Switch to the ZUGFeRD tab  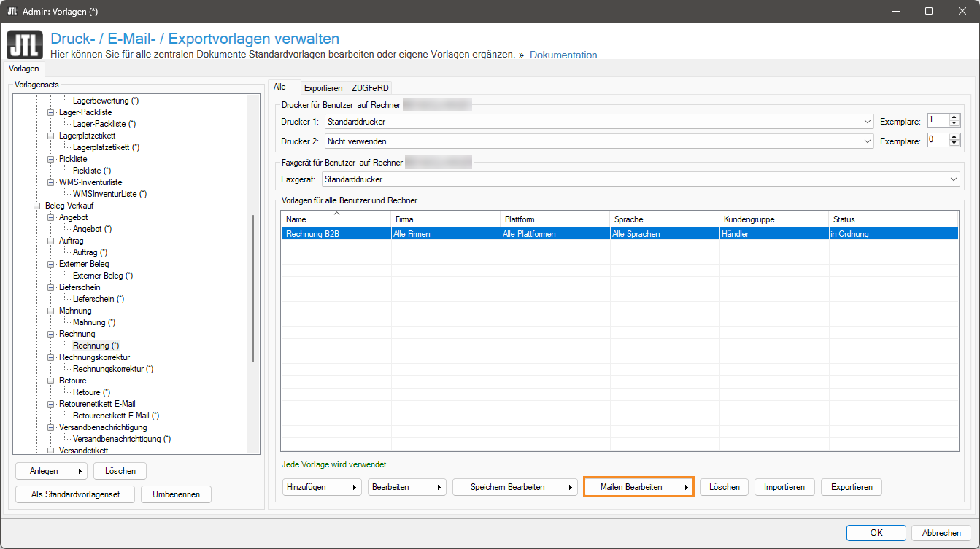pyautogui.click(x=370, y=88)
